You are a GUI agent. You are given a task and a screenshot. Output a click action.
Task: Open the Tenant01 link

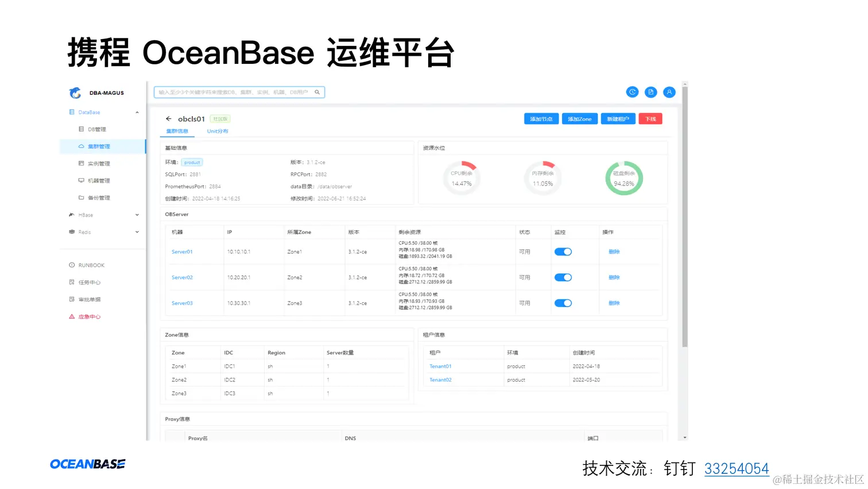tap(440, 367)
